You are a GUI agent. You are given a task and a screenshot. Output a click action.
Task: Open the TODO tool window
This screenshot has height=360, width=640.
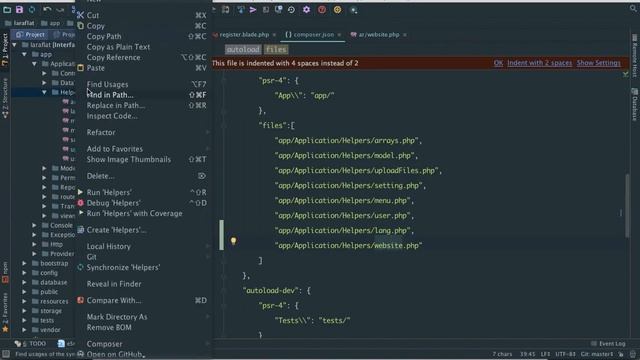pos(31,344)
